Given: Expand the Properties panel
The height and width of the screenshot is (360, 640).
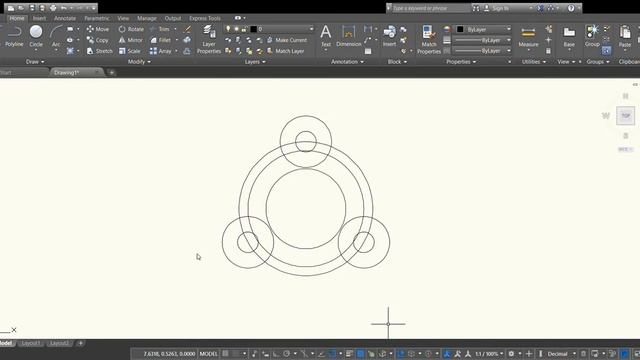Looking at the screenshot, I should click(x=461, y=62).
